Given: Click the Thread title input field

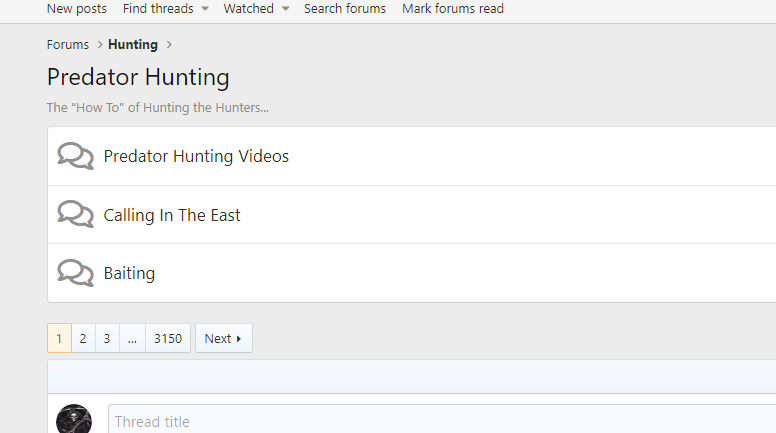Looking at the screenshot, I should [440, 421].
